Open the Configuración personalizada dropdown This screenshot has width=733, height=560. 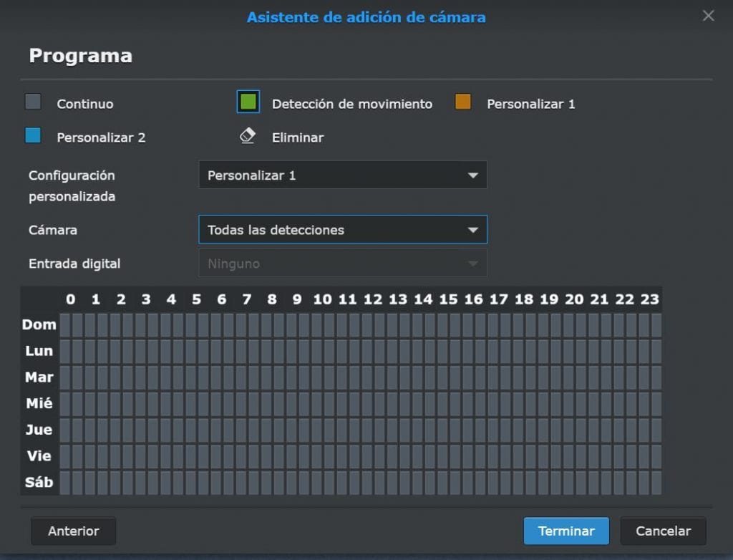342,175
